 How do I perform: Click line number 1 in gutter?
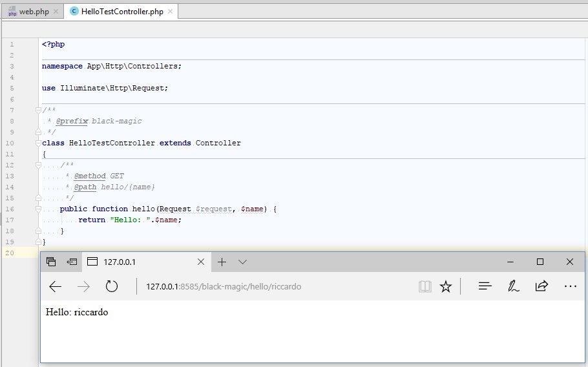point(12,44)
